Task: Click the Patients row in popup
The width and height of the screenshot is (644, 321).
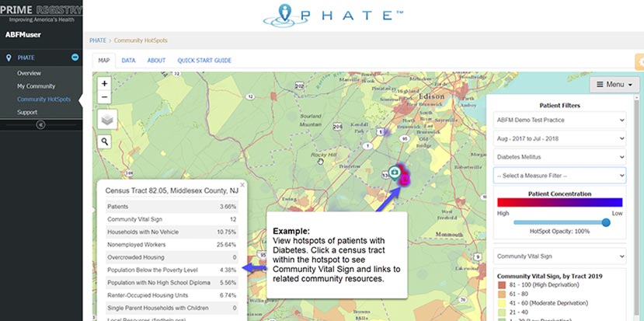Action: coord(172,206)
